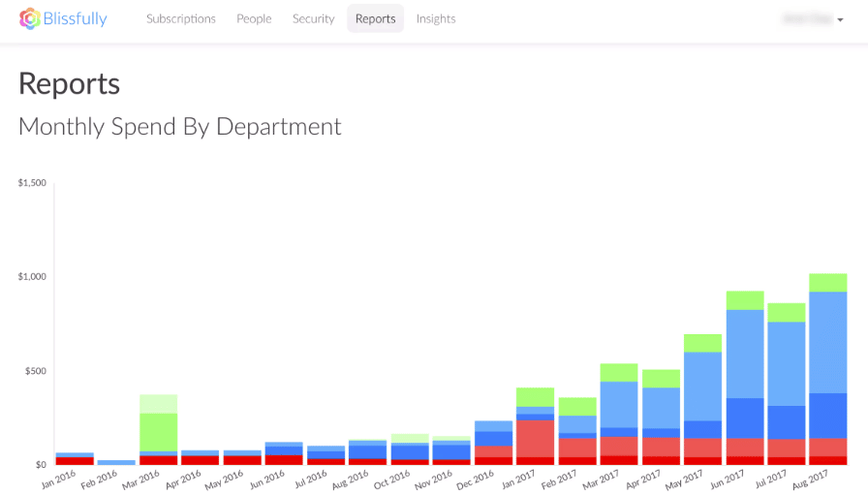Open the Insights tab
This screenshot has height=495, width=868.
pos(436,18)
